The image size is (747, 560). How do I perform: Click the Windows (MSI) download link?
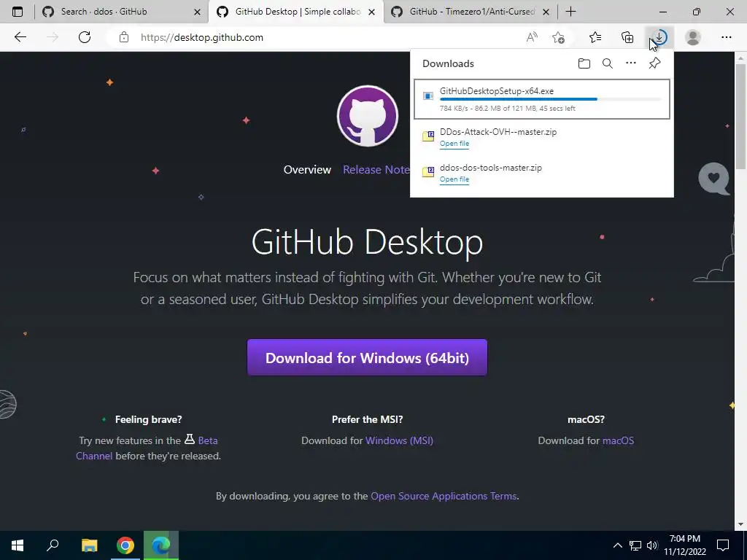pos(399,440)
